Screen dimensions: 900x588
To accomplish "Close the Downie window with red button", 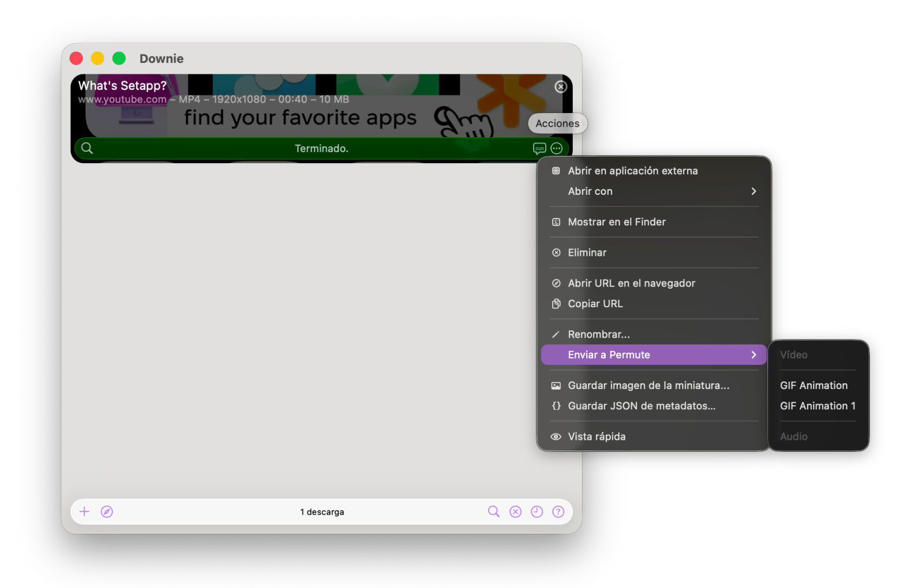I will pos(76,58).
